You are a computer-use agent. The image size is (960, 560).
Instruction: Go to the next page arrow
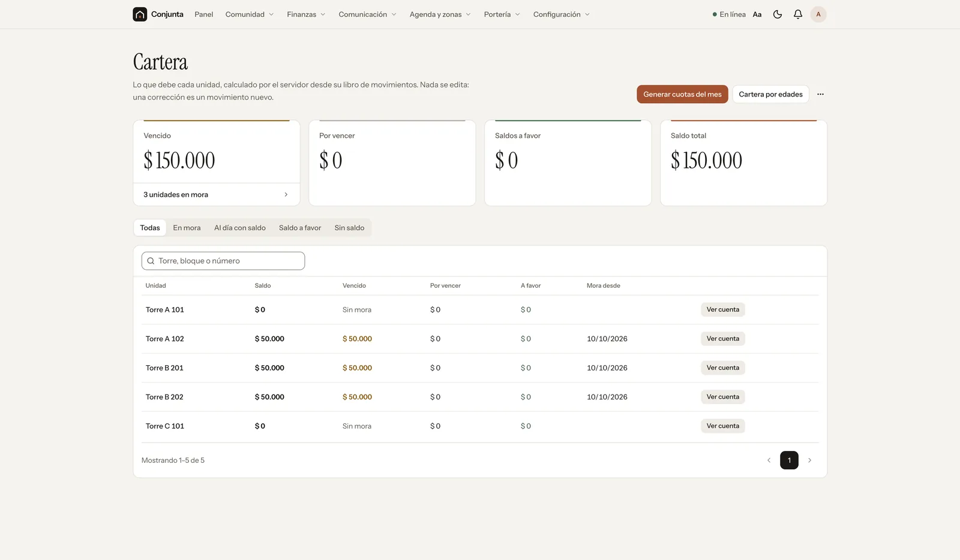[809, 460]
